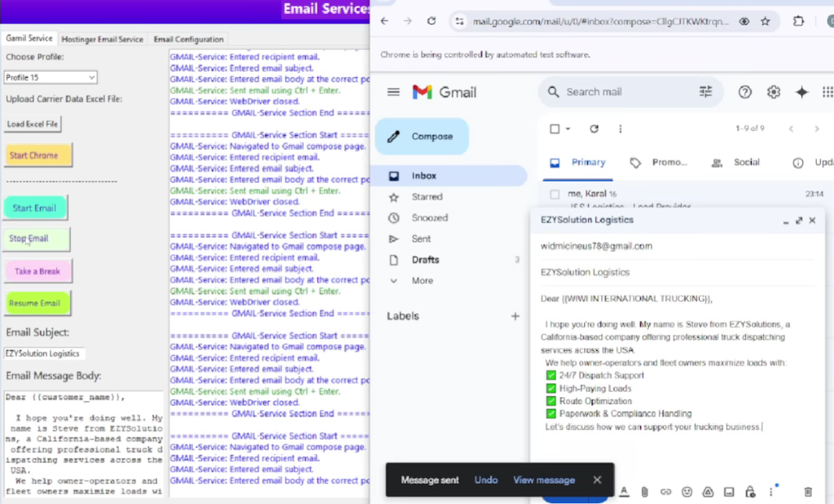834x504 pixels.
Task: Dismiss the Message sent notification
Action: point(597,480)
